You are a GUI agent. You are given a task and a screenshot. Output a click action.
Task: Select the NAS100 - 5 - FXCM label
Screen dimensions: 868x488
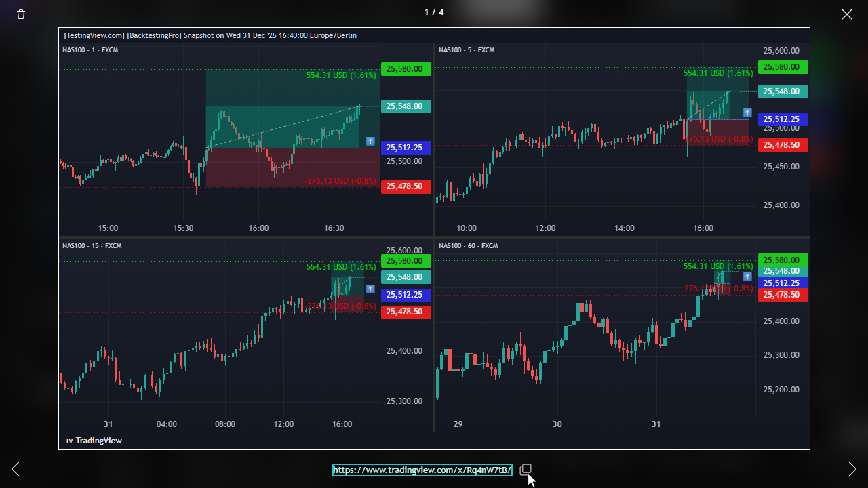[467, 50]
